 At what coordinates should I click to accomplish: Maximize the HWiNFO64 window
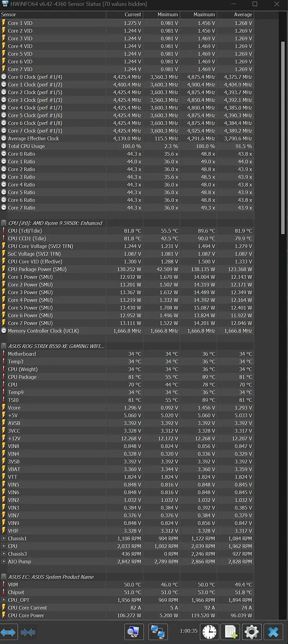click(255, 4)
